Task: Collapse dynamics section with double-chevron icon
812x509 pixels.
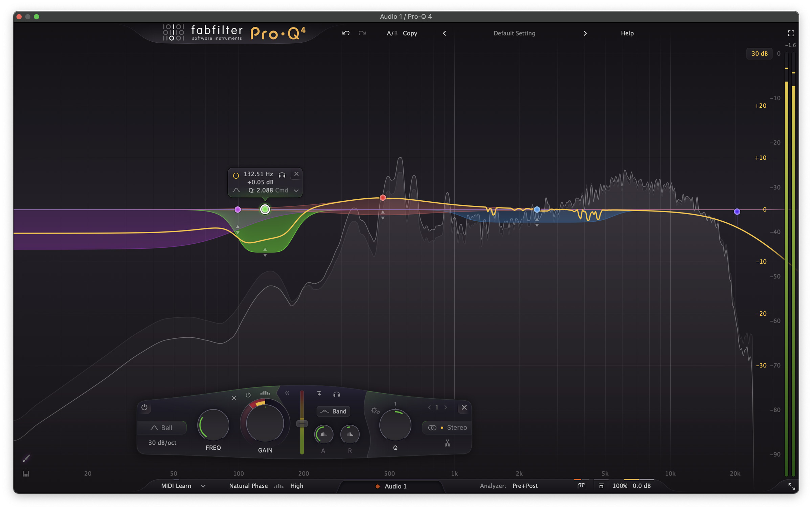Action: coord(287,393)
